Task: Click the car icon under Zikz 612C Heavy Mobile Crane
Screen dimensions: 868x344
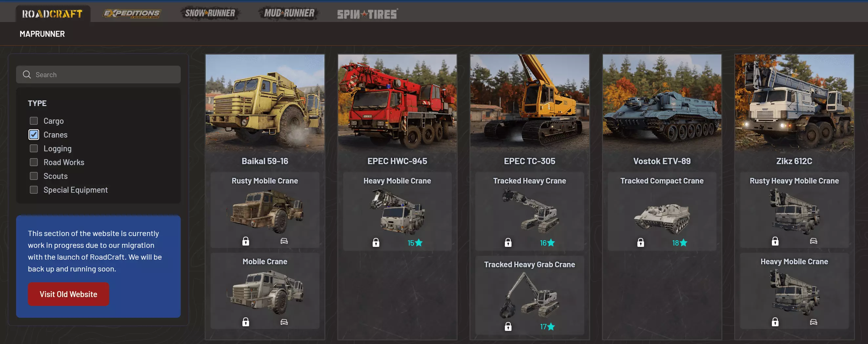Action: click(814, 322)
